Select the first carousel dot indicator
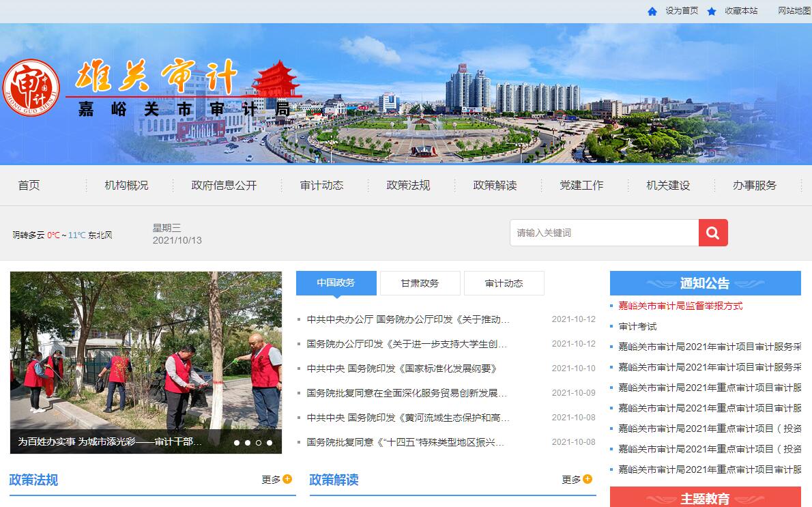 pyautogui.click(x=237, y=443)
